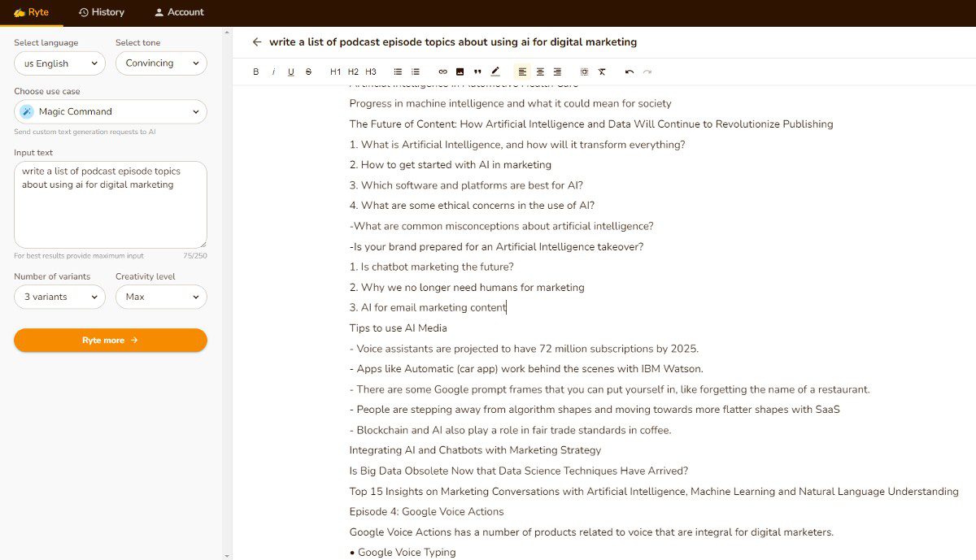This screenshot has height=560, width=976.
Task: Open the History tab
Action: (x=102, y=12)
